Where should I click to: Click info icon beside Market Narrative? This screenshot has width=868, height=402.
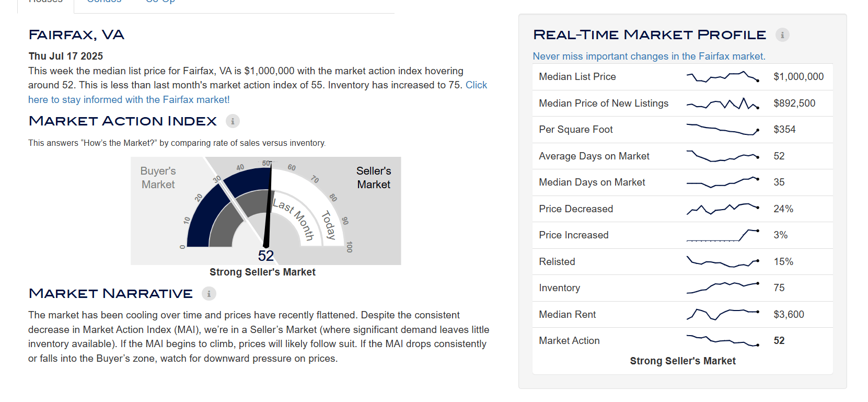[209, 294]
